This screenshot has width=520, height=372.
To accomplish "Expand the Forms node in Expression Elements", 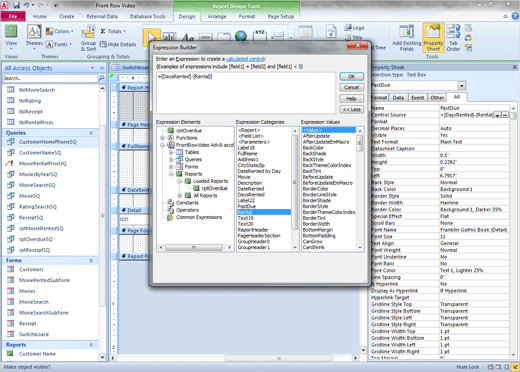I will click(171, 167).
